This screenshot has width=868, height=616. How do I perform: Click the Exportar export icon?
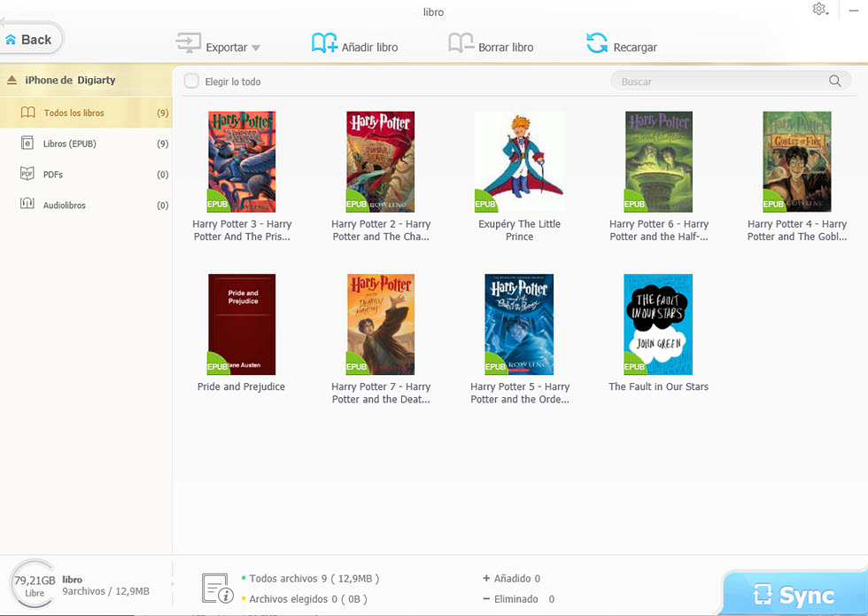click(x=188, y=43)
